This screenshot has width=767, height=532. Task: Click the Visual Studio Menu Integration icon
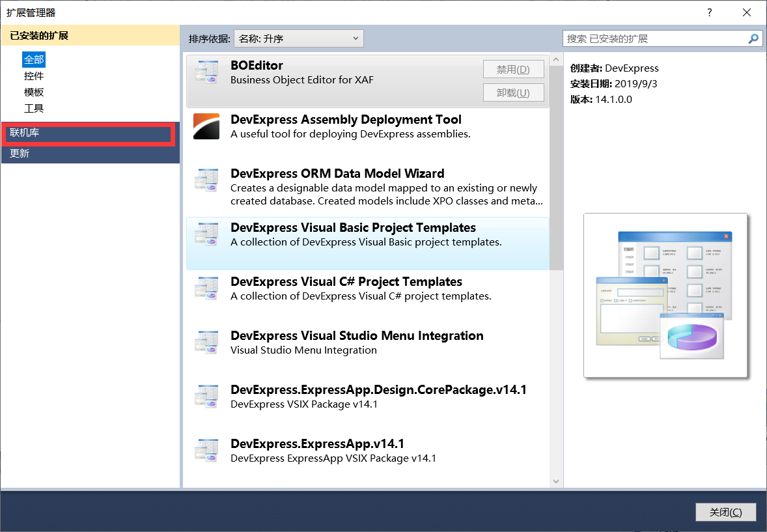206,342
